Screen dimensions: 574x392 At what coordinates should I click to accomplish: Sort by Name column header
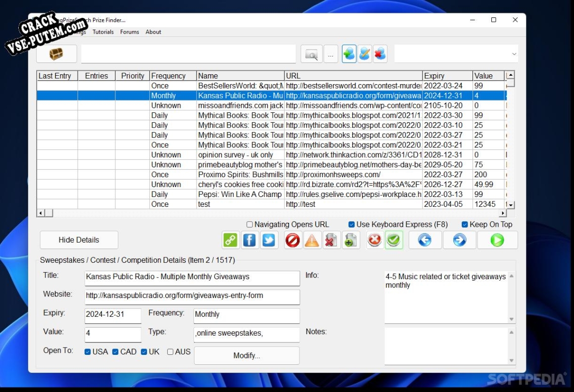240,76
